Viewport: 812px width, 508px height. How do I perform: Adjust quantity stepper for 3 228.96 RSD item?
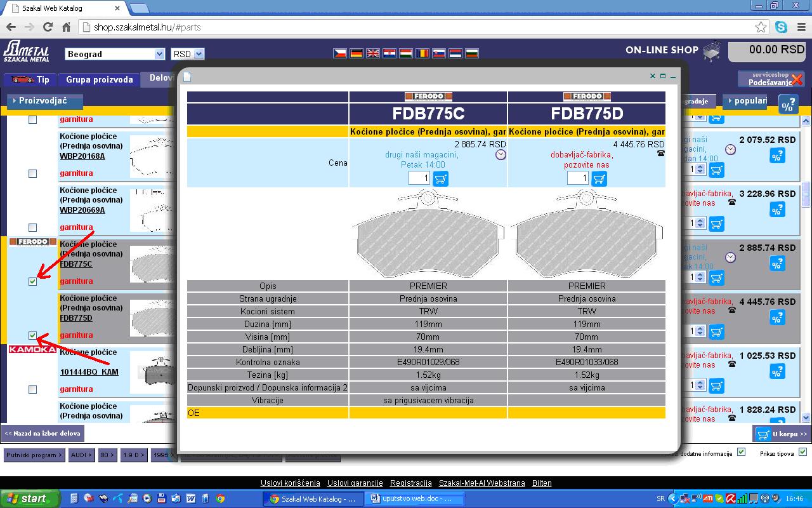(x=700, y=224)
